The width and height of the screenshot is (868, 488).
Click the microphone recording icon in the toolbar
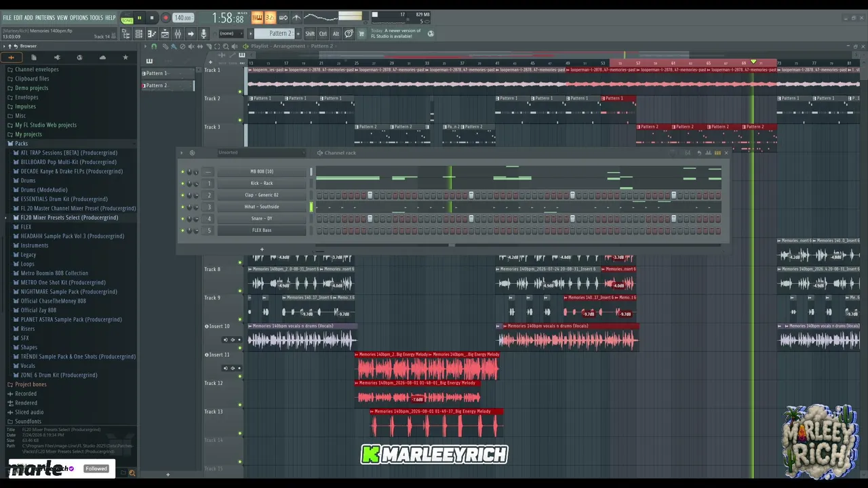(x=203, y=34)
